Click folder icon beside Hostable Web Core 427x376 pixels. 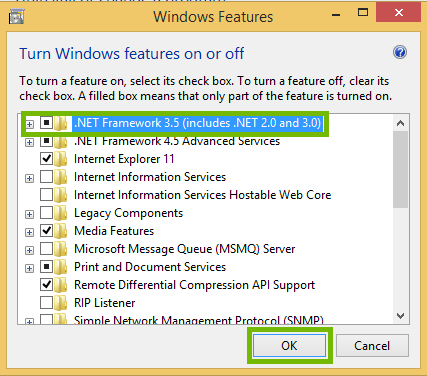(x=61, y=195)
